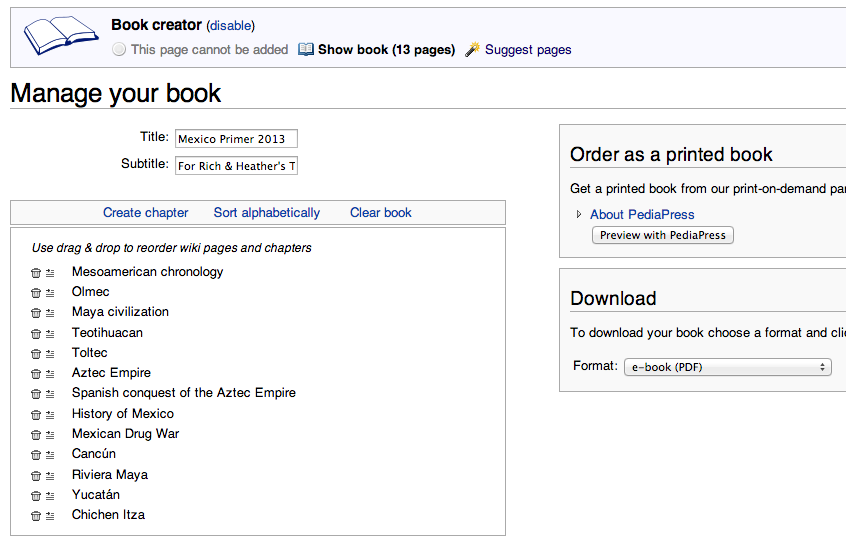Viewport: 846px width, 548px height.
Task: Select the Riviera Maya list entry
Action: [110, 475]
